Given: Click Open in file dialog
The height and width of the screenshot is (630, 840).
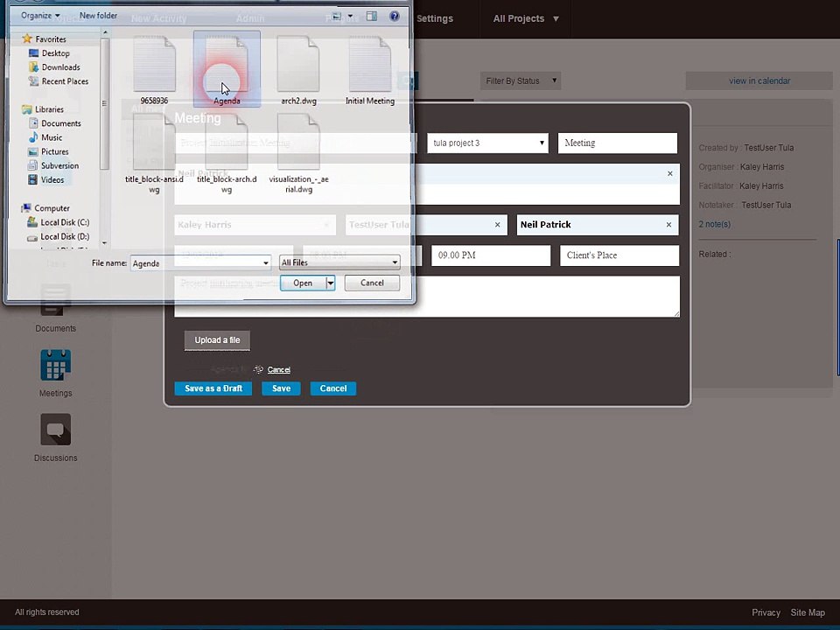Looking at the screenshot, I should coord(303,283).
